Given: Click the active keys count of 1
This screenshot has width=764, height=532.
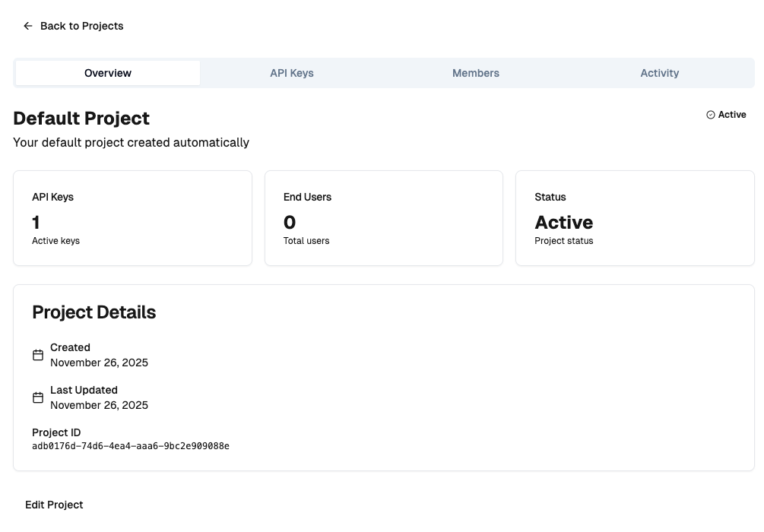Looking at the screenshot, I should (x=35, y=222).
